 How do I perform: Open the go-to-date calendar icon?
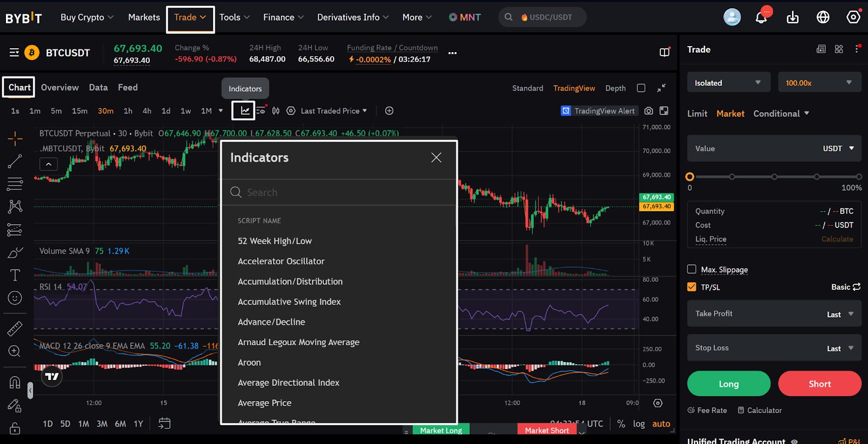[x=164, y=423]
